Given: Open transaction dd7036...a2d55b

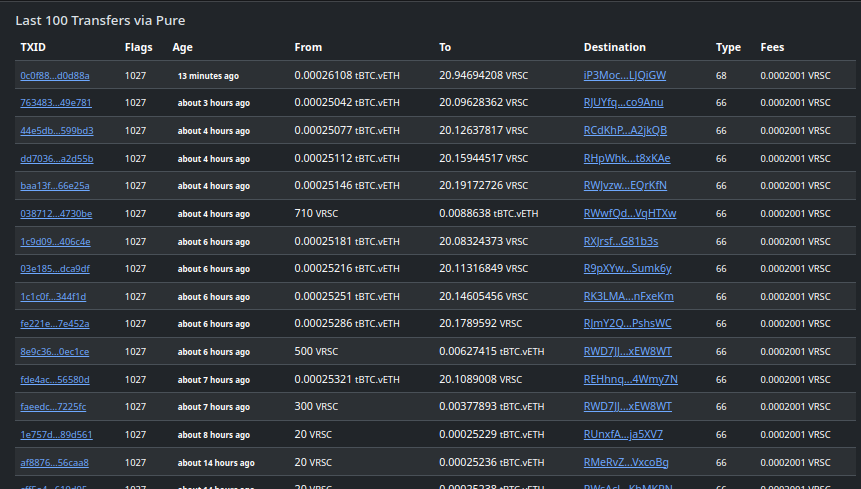Looking at the screenshot, I should pyautogui.click(x=57, y=159).
